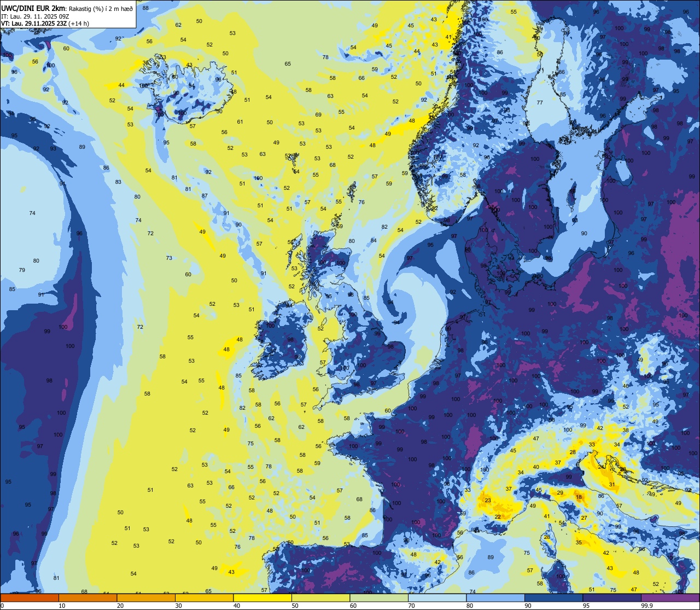Click the map value '69' north of Scotland

pos(318,114)
